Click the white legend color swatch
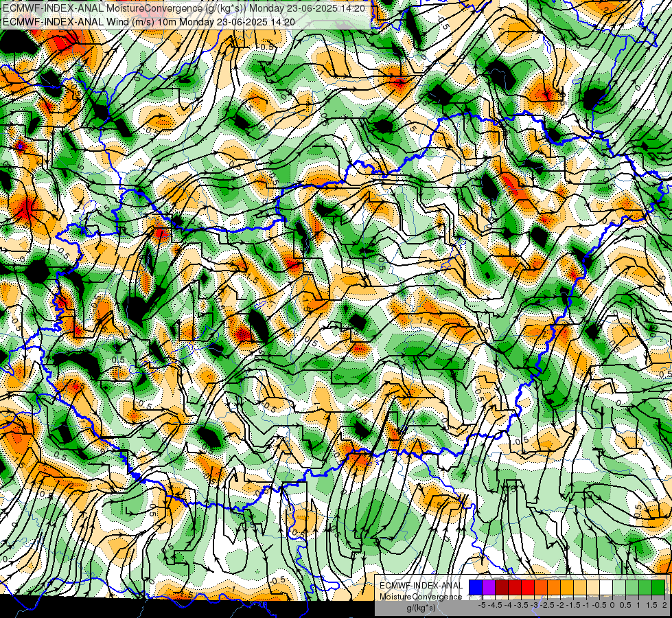Image resolution: width=672 pixels, height=618 pixels. pos(606,587)
